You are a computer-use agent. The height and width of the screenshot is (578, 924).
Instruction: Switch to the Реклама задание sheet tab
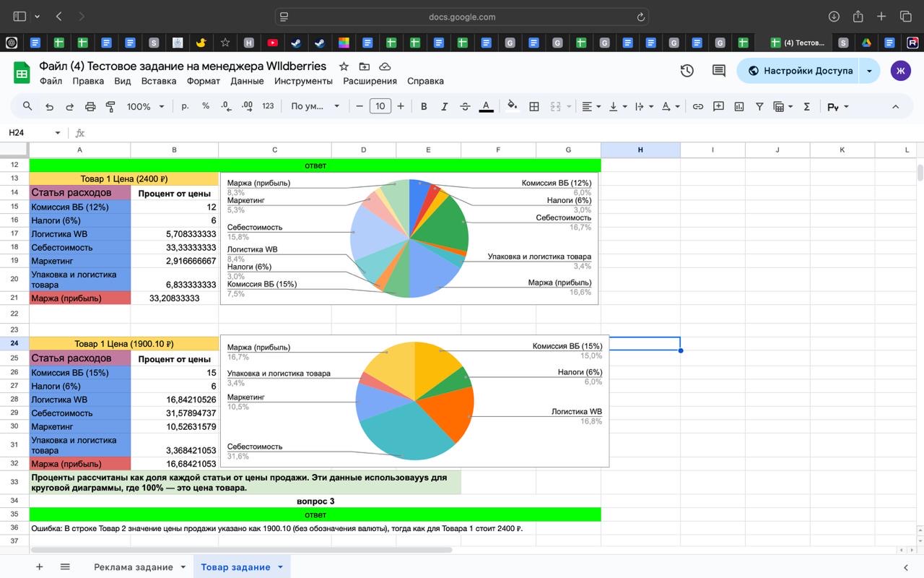click(134, 567)
